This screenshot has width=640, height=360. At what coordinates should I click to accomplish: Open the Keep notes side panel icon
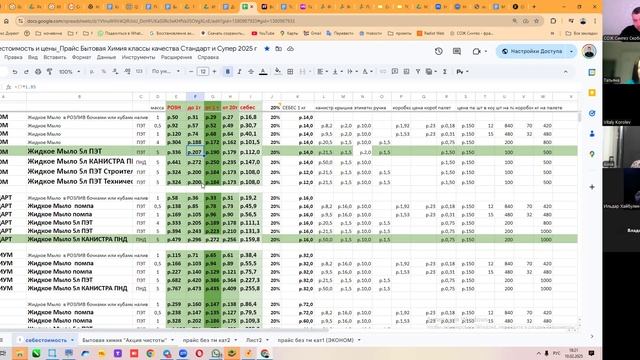[592, 93]
